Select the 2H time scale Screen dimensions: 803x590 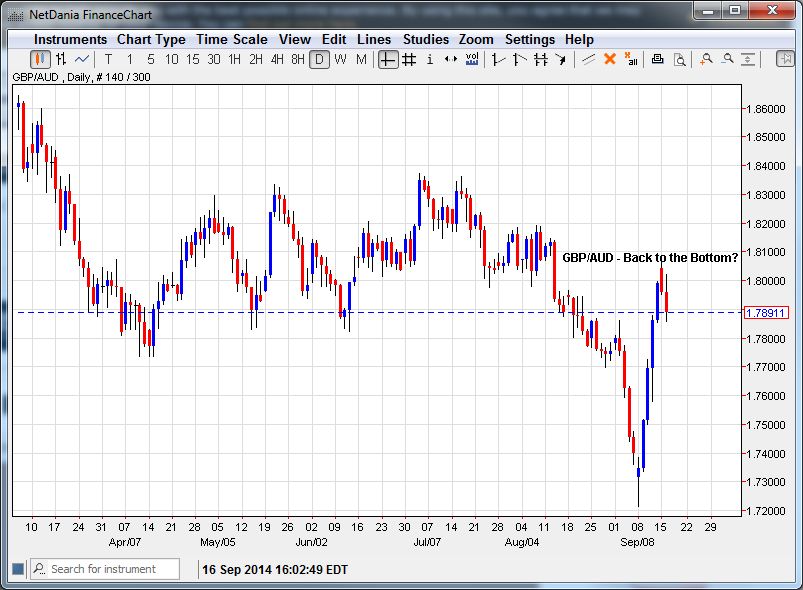256,60
